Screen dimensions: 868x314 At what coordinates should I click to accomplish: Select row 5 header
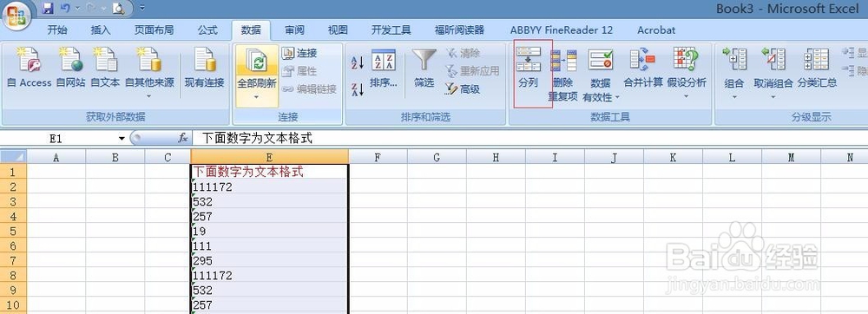coord(13,231)
